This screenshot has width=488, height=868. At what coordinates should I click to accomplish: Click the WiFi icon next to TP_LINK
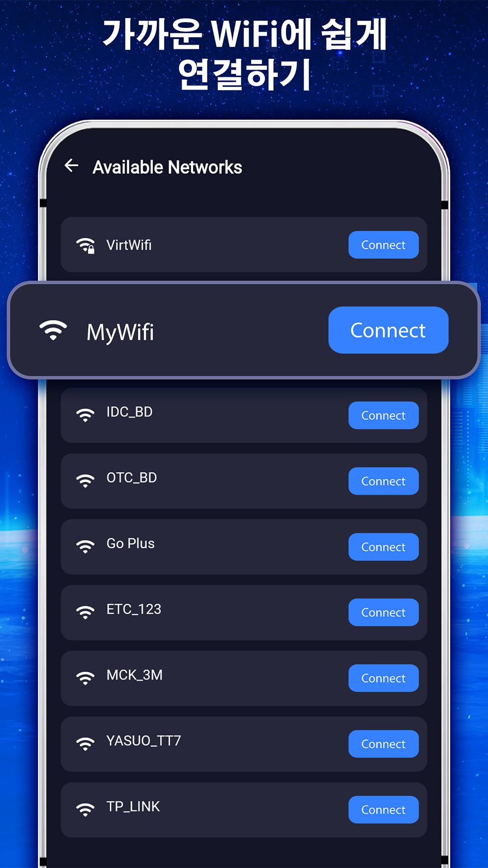pos(85,809)
